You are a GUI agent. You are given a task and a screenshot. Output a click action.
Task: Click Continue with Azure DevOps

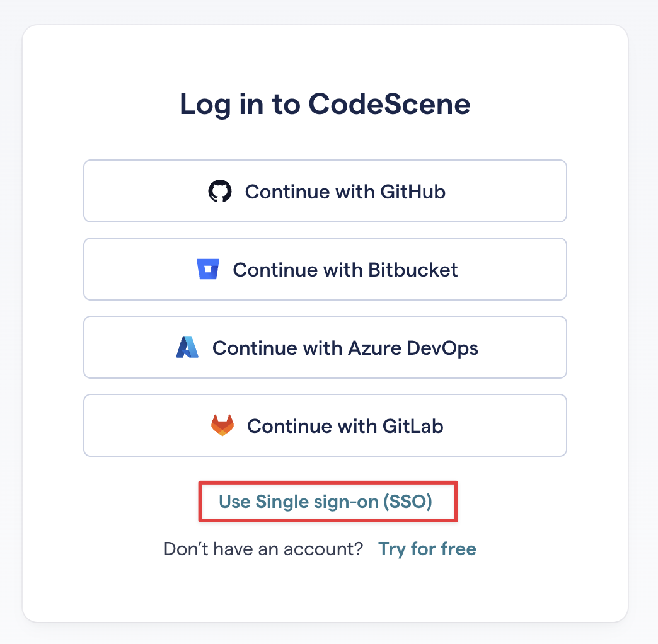coord(325,347)
